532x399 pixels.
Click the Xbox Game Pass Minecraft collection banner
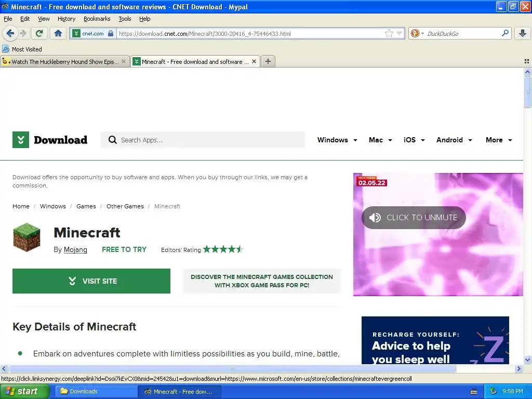(262, 281)
